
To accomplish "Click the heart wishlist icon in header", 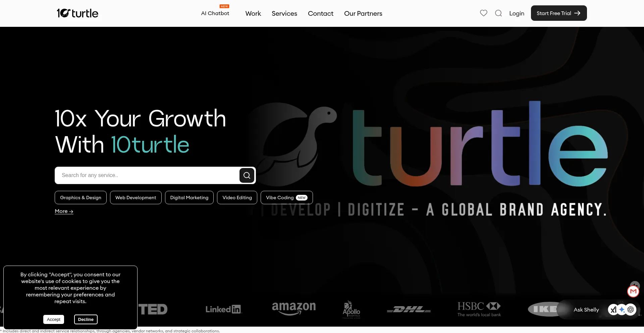I will (x=483, y=13).
